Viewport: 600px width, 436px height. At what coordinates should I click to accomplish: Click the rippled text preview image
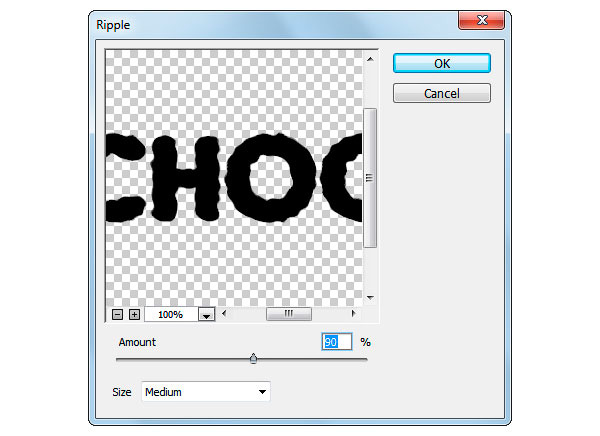pyautogui.click(x=234, y=178)
